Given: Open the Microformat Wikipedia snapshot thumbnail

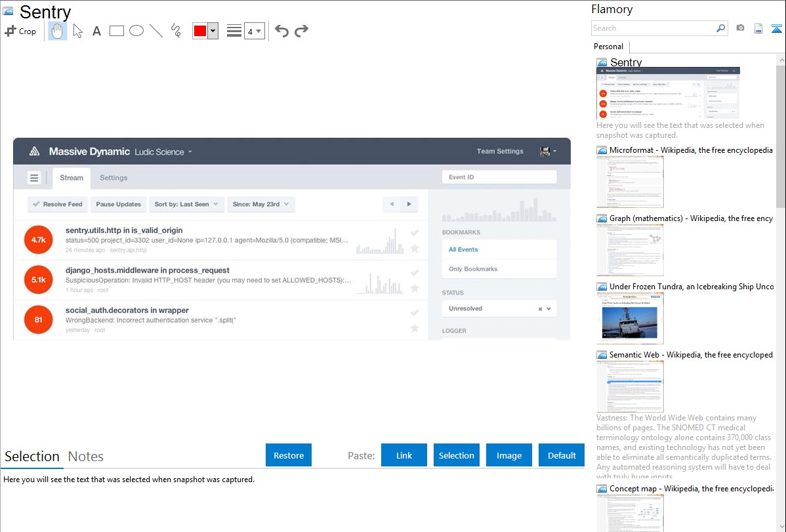Looking at the screenshot, I should tap(630, 182).
